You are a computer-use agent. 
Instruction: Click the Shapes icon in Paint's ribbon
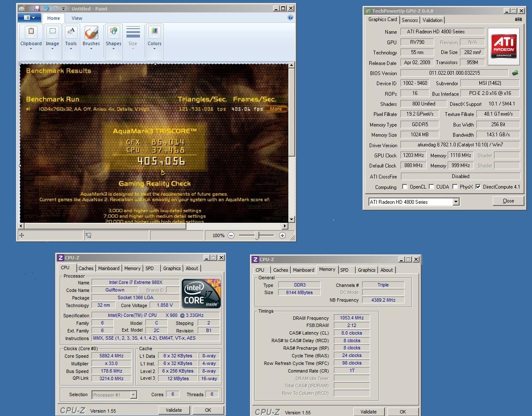[x=113, y=32]
